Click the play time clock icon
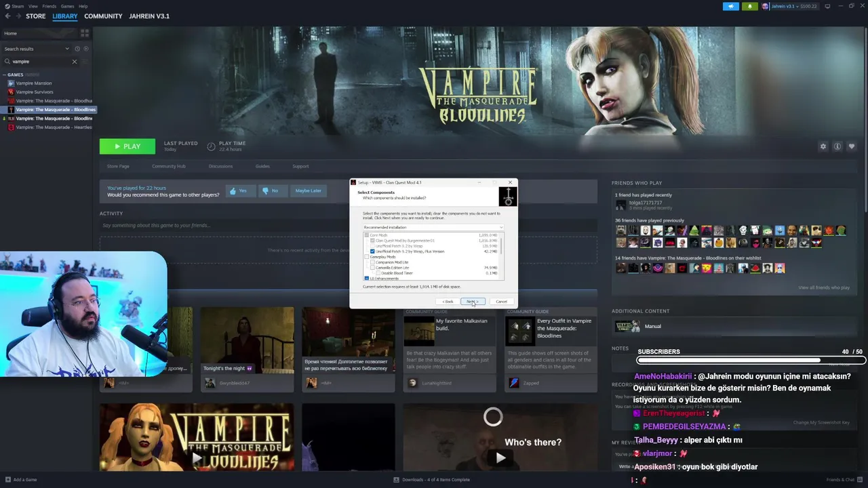The width and height of the screenshot is (868, 488). 211,146
